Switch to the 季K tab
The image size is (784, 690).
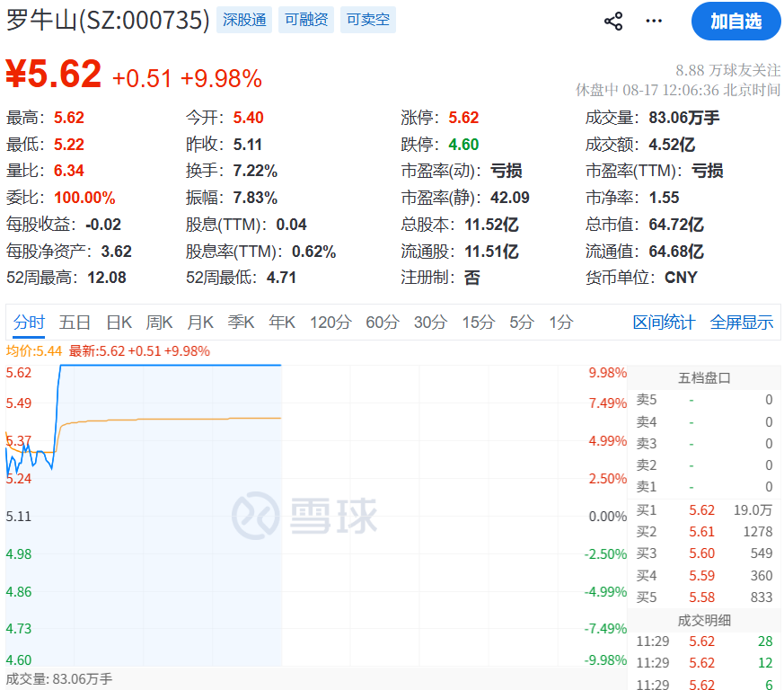(241, 323)
